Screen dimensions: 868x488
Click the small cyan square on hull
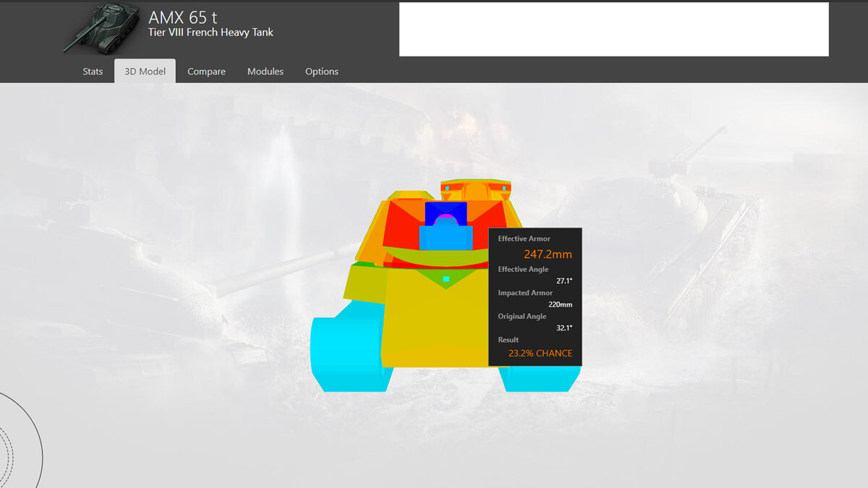[x=446, y=278]
